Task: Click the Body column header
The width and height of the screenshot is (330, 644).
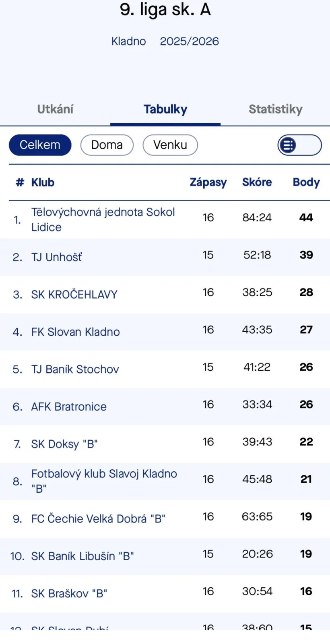Action: tap(306, 182)
